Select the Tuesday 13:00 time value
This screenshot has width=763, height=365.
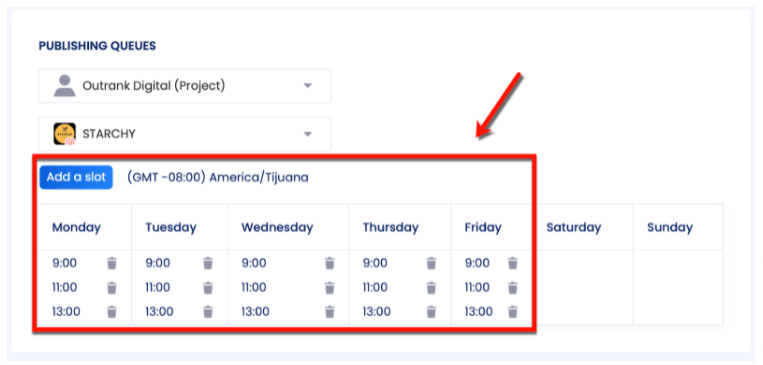159,311
